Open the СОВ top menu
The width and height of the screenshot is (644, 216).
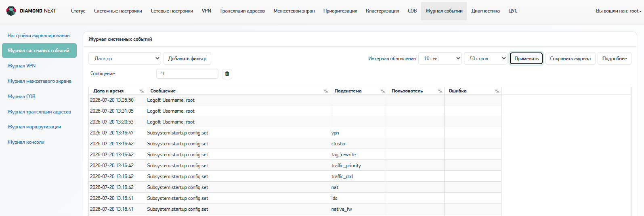pos(412,11)
